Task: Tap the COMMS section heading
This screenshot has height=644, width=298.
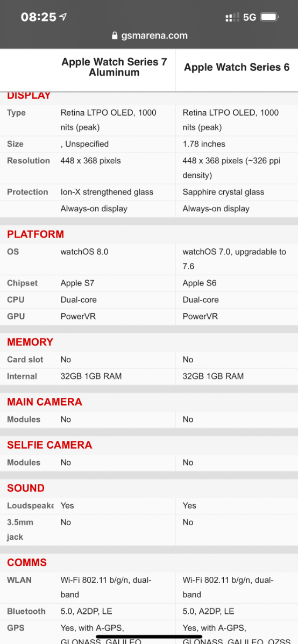Action: [27, 562]
